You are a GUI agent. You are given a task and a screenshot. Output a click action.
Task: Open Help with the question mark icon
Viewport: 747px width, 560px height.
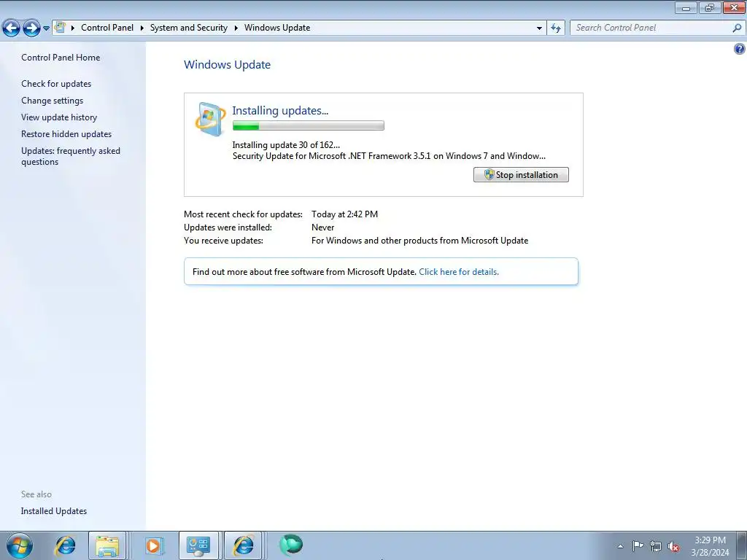click(x=740, y=49)
